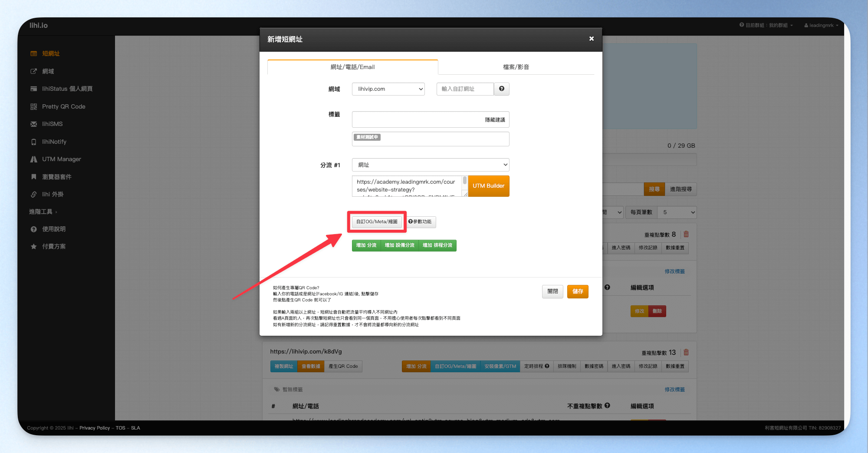Click trash icon beside 重複點擊數 13
Screen dimensions: 868x453
click(x=686, y=352)
